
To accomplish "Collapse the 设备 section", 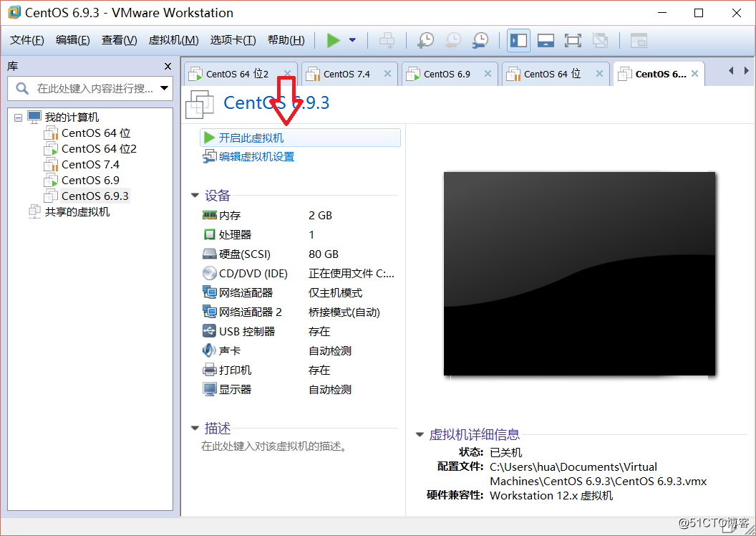I will pos(195,196).
